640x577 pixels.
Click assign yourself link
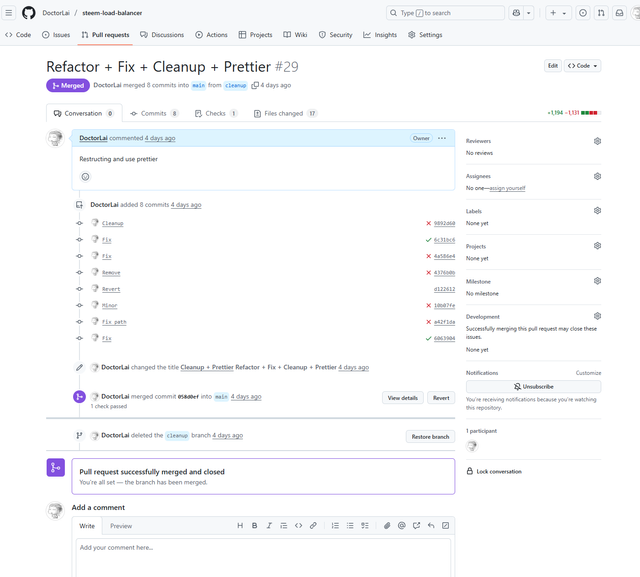coord(507,188)
